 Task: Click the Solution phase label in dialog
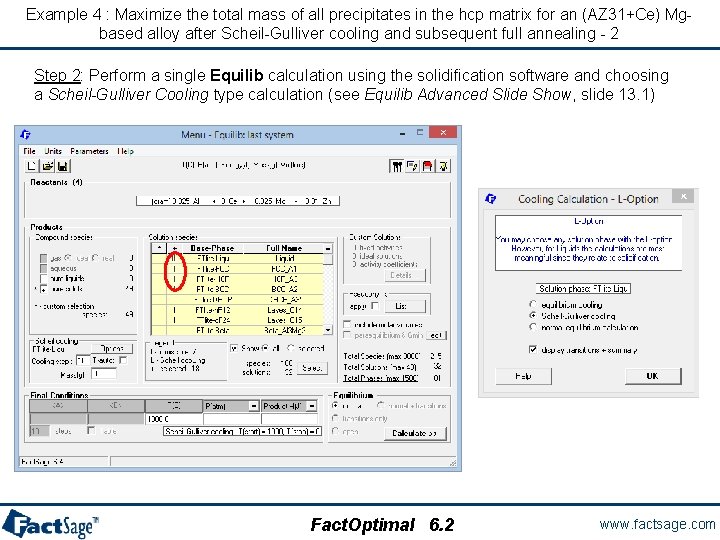coord(583,288)
